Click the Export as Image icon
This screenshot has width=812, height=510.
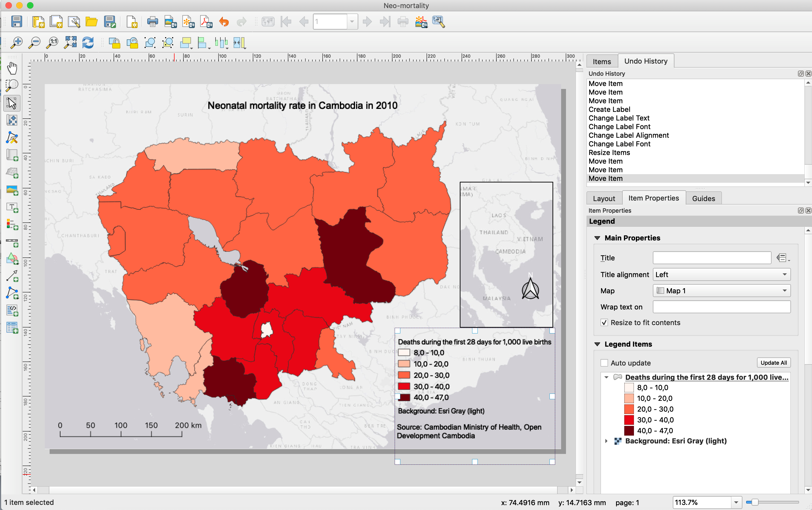(170, 22)
